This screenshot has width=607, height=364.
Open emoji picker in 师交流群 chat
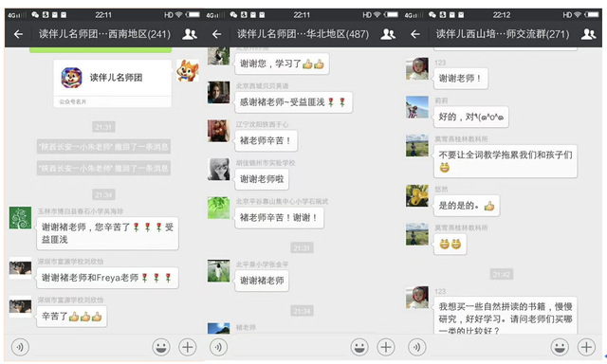[560, 347]
